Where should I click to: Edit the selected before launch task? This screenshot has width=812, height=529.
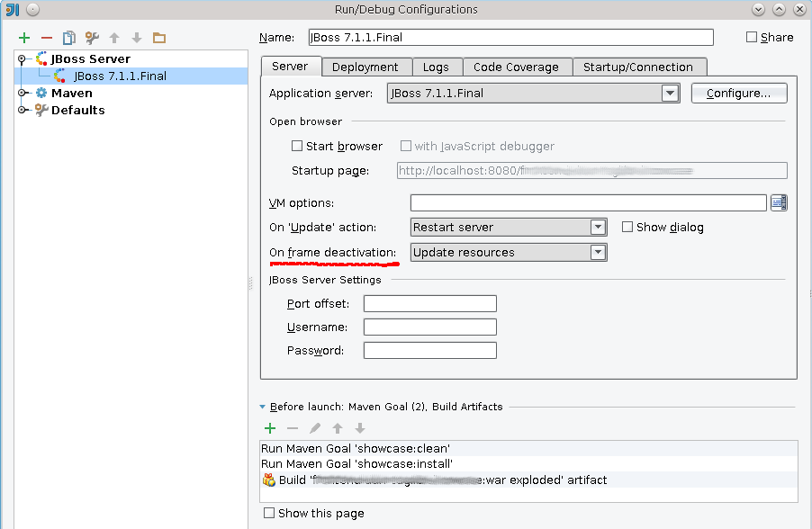coord(315,428)
